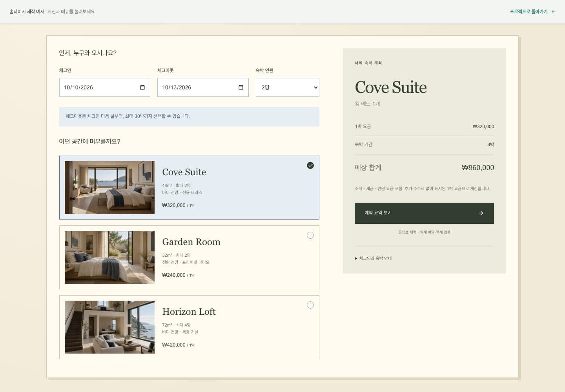
Task: Click the Horizon Loft living room photo
Action: (109, 327)
